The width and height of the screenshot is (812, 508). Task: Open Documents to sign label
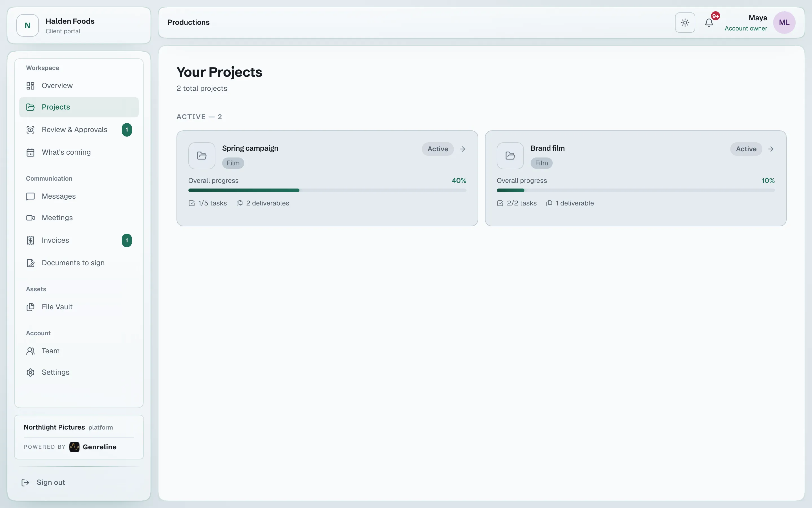(x=73, y=263)
